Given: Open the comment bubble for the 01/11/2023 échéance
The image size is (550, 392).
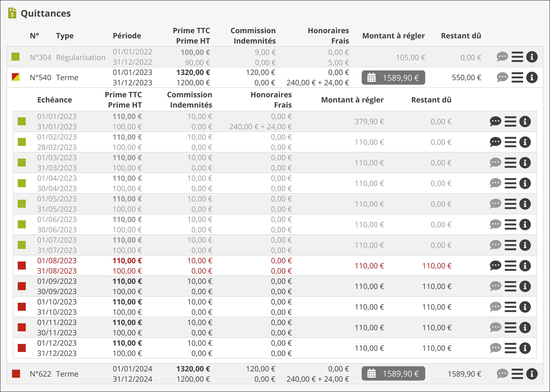Looking at the screenshot, I should [495, 327].
